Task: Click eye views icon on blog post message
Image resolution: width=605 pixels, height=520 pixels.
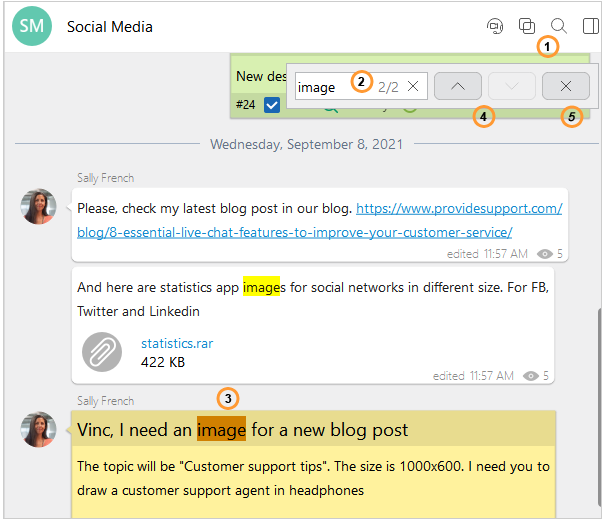Action: [544, 254]
